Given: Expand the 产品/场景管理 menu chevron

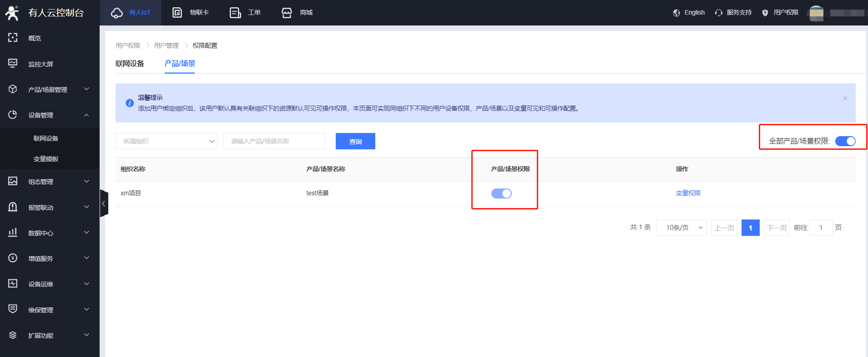Looking at the screenshot, I should click(86, 89).
